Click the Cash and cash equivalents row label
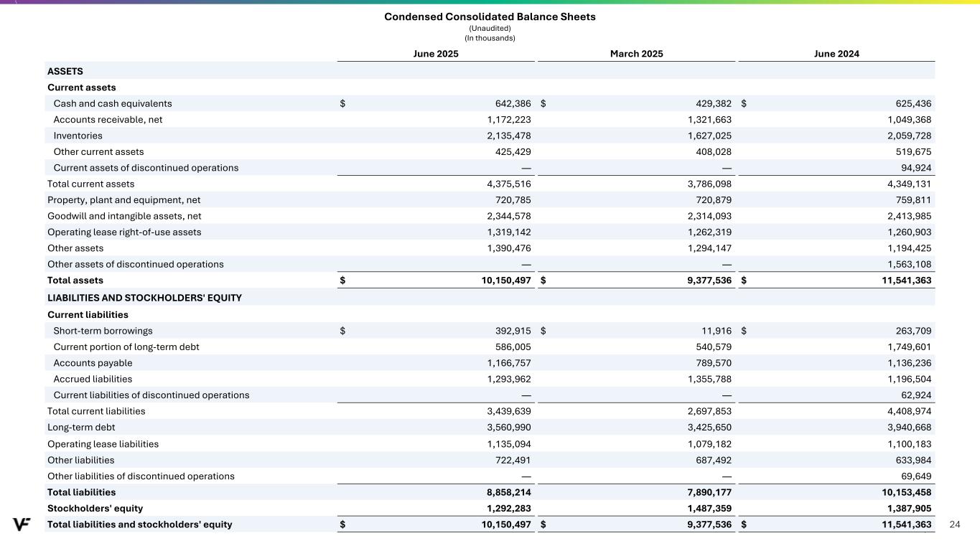Viewport: 980px width, 551px height. (113, 103)
